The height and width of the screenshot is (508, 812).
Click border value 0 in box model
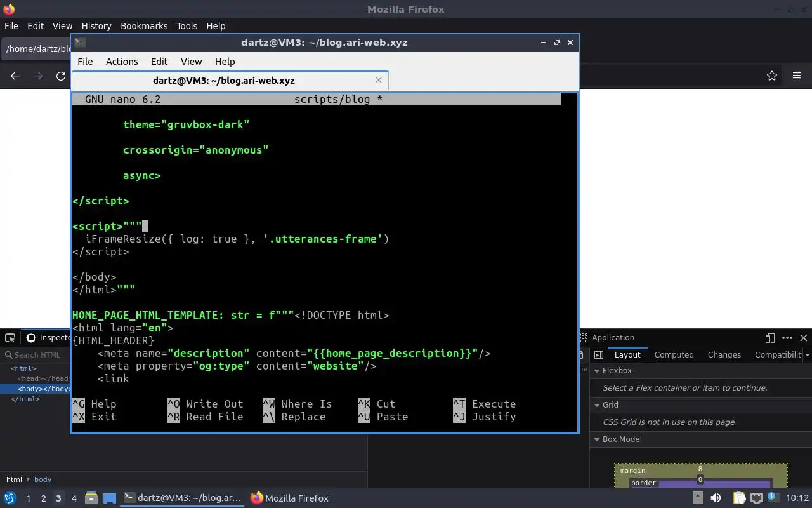pyautogui.click(x=700, y=479)
